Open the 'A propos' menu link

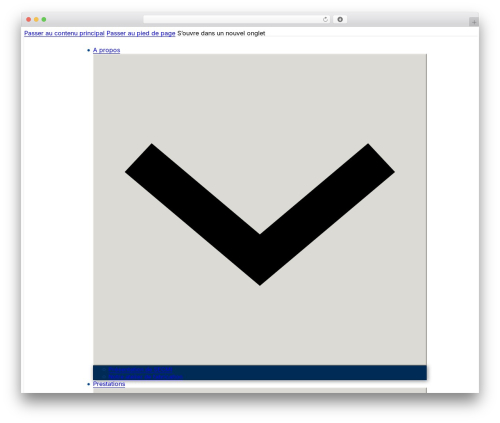tap(106, 50)
